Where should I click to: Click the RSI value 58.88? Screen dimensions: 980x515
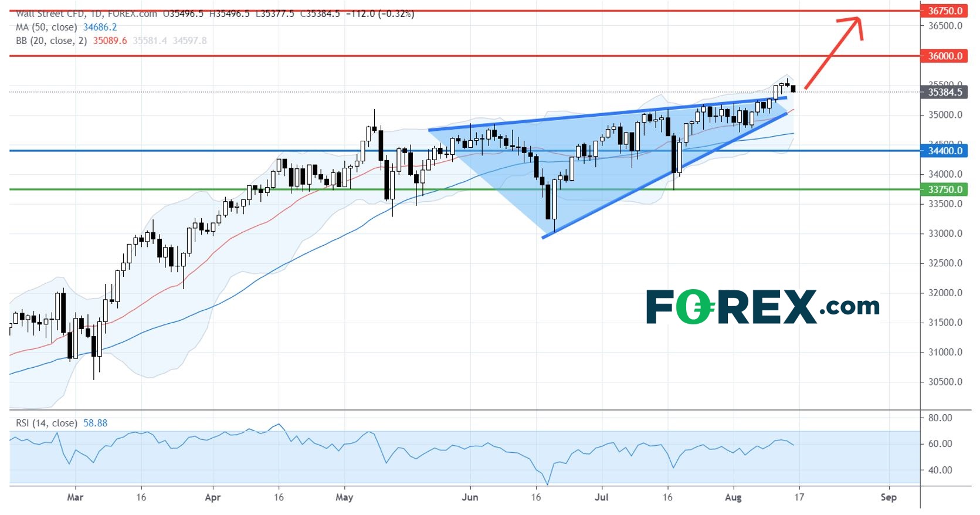(x=96, y=423)
